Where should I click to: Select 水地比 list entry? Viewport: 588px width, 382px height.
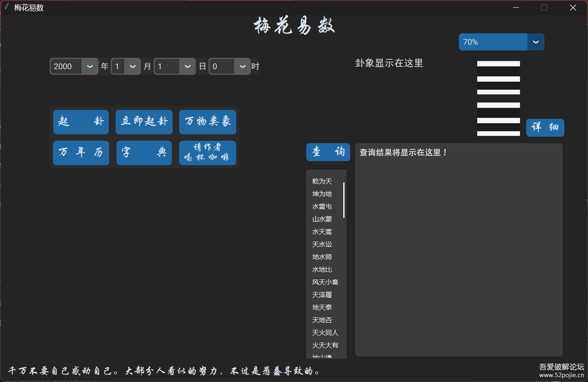(322, 270)
